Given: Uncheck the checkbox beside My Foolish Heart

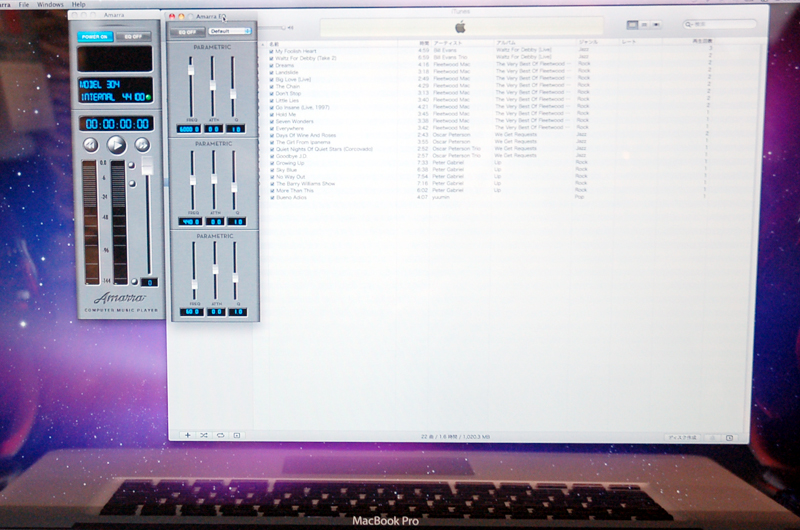Looking at the screenshot, I should 271,51.
